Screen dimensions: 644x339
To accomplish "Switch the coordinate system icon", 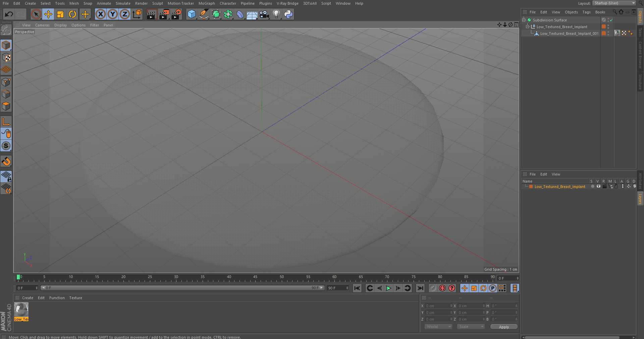I will pos(137,14).
